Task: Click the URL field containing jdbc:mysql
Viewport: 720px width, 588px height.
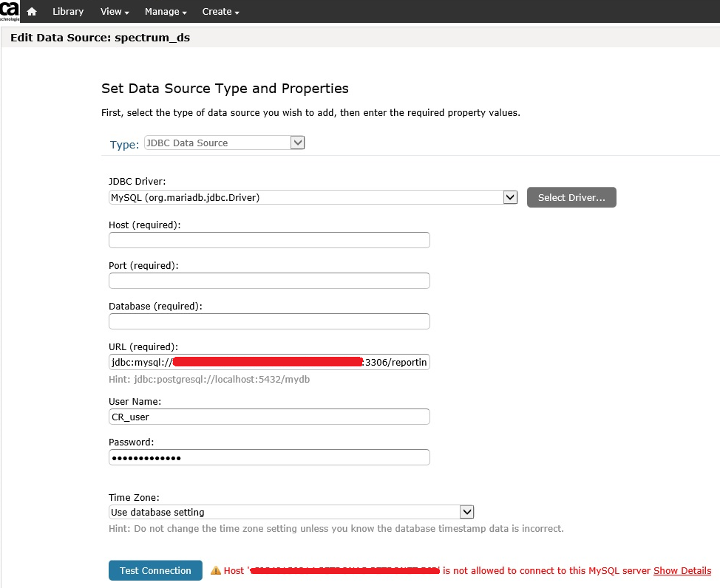Action: (269, 362)
